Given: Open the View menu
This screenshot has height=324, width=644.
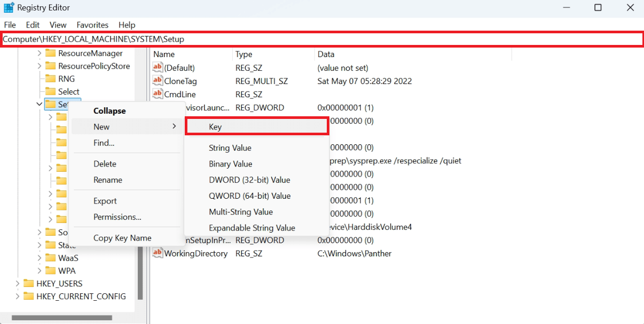Looking at the screenshot, I should tap(58, 25).
